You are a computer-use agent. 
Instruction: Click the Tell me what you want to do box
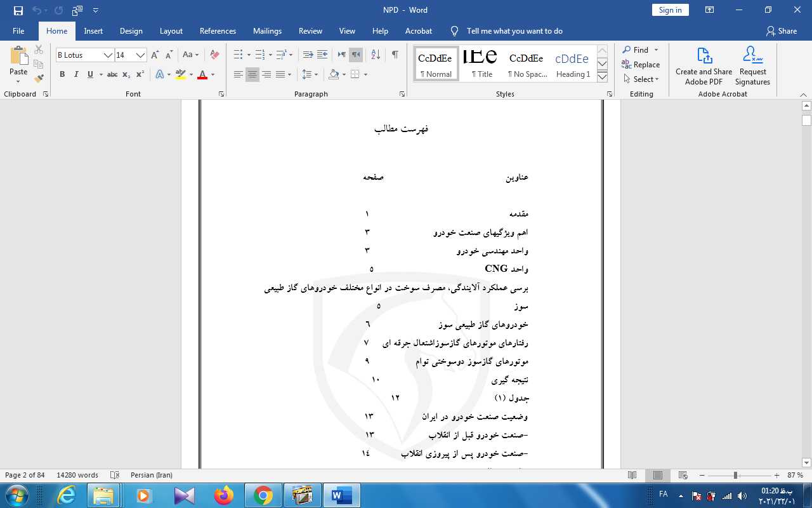click(x=514, y=31)
